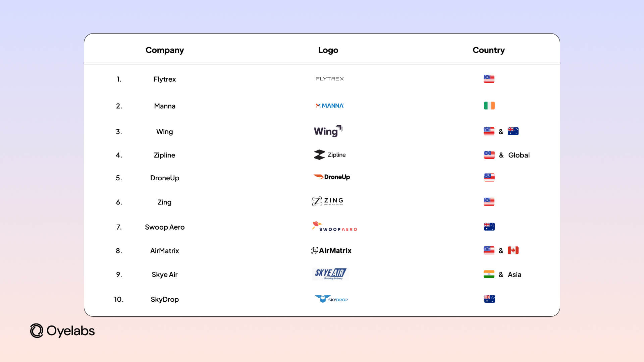
Task: Click the US flag in Flytrex row
Action: pyautogui.click(x=489, y=79)
